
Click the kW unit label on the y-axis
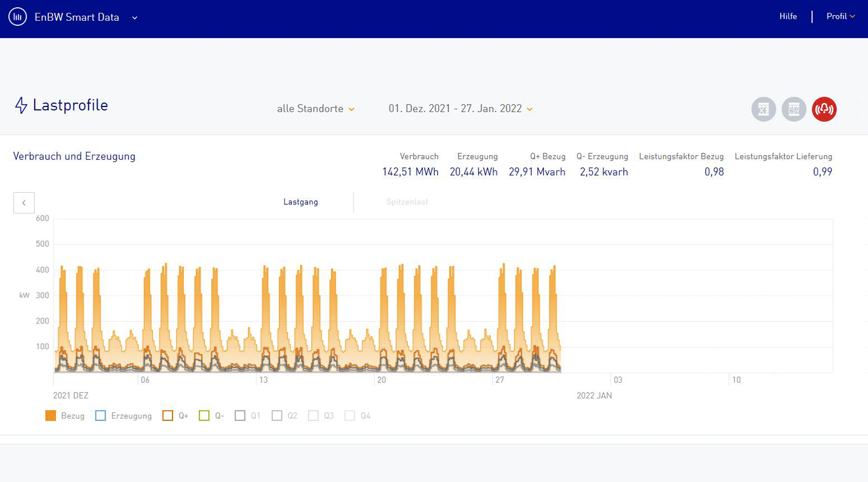tap(24, 296)
